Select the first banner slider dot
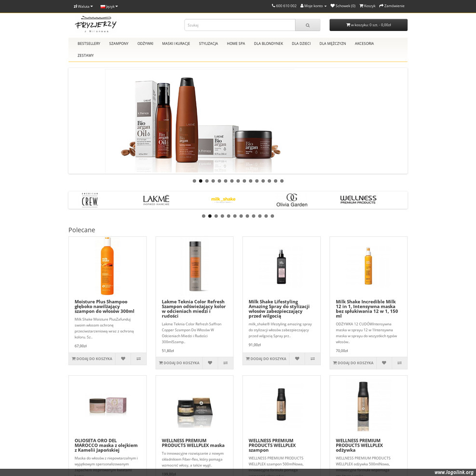Image resolution: width=476 pixels, height=476 pixels. 194,181
